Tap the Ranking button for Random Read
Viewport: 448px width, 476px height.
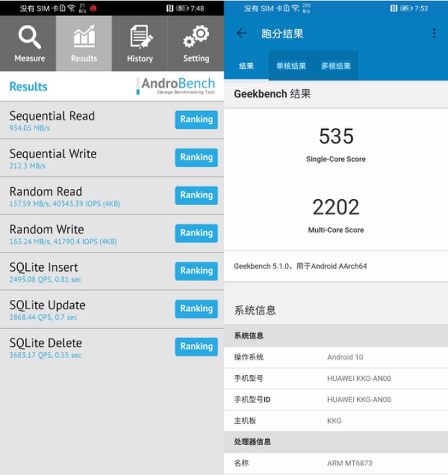coord(196,195)
